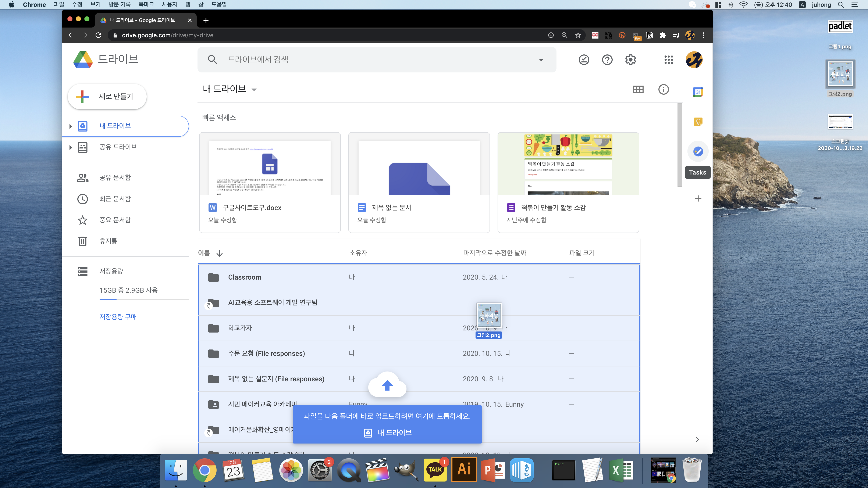Image resolution: width=868 pixels, height=488 pixels.
Task: Click the help question mark icon
Action: click(x=607, y=60)
